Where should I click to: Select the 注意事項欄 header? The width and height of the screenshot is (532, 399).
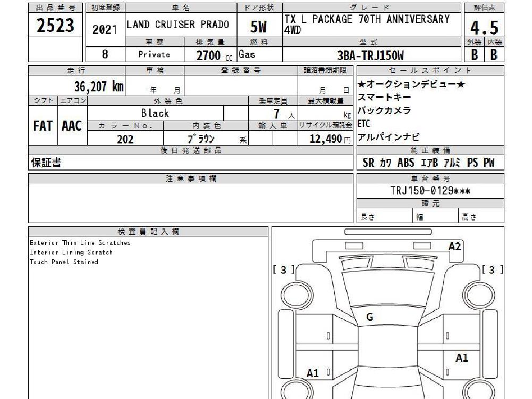(x=191, y=179)
